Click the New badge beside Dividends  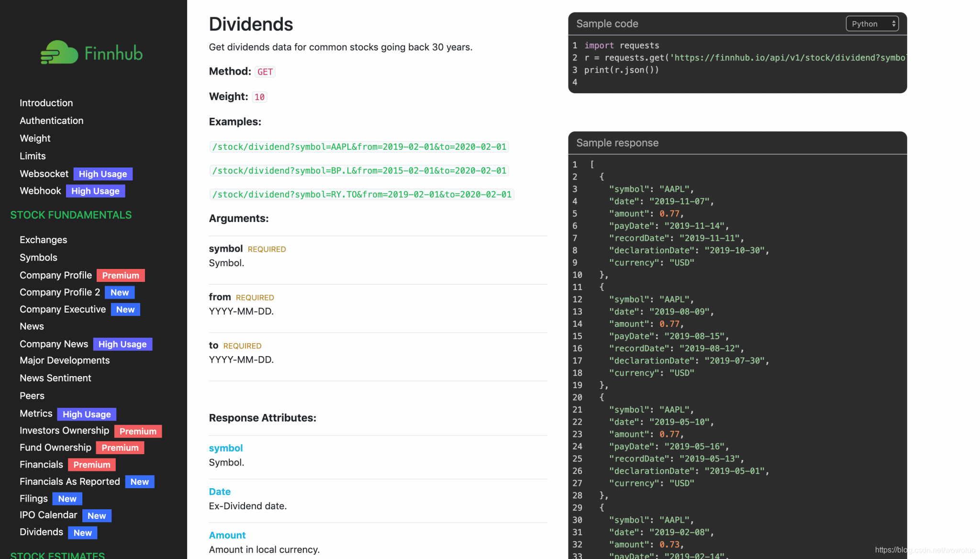tap(82, 533)
